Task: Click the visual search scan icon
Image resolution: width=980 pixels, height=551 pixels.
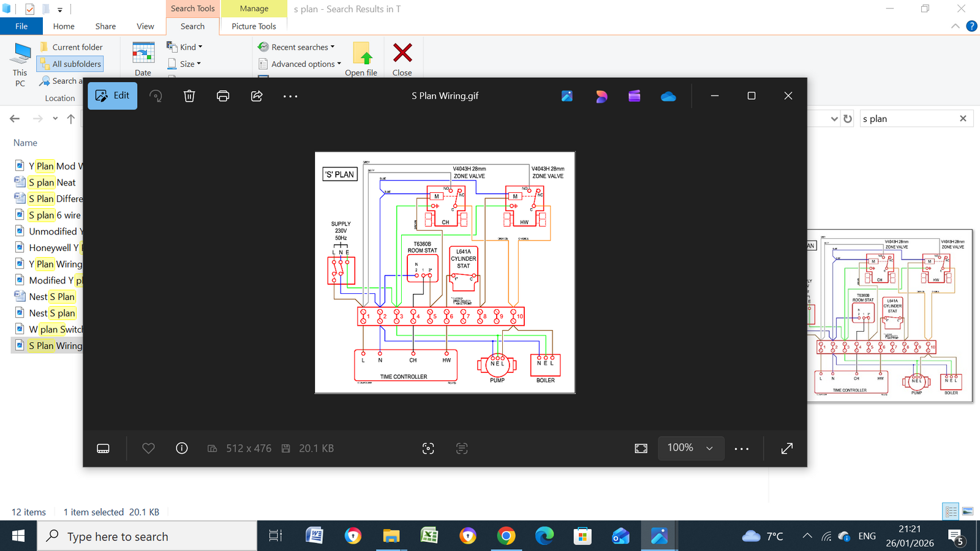Action: [428, 449]
